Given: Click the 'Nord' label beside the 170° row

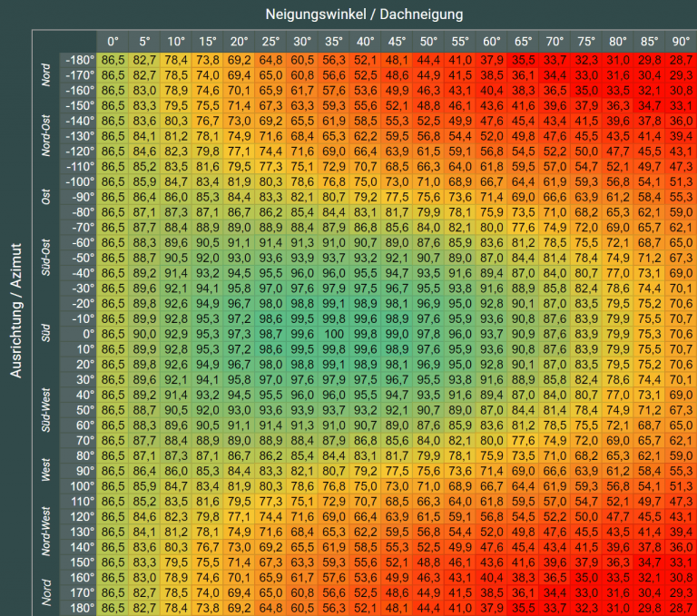Looking at the screenshot, I should pyautogui.click(x=45, y=593).
